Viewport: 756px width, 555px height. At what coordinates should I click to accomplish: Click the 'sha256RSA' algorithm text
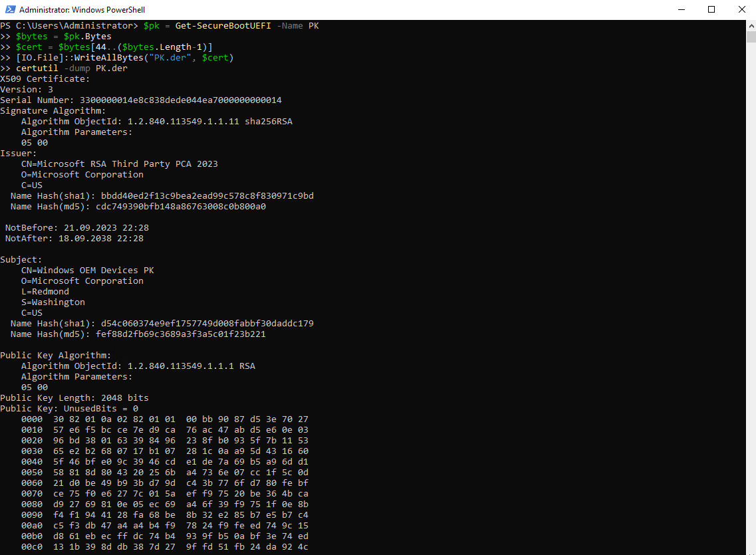tap(269, 121)
